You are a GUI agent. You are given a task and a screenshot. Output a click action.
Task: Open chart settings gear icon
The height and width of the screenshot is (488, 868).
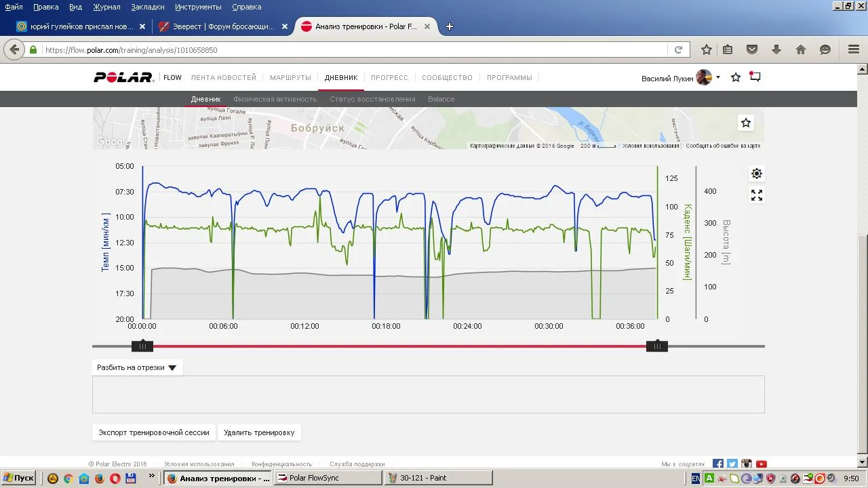pos(757,174)
